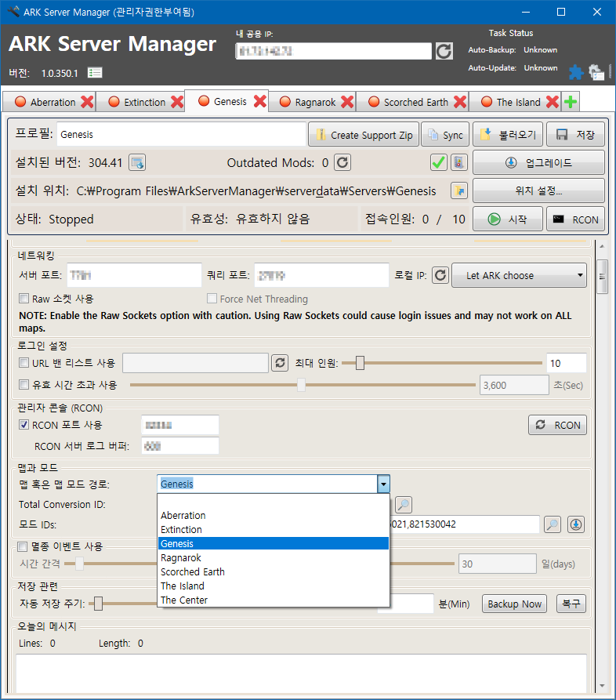Choose Ragnarok from the map list
Screen dimensions: 616x700
(x=274, y=557)
